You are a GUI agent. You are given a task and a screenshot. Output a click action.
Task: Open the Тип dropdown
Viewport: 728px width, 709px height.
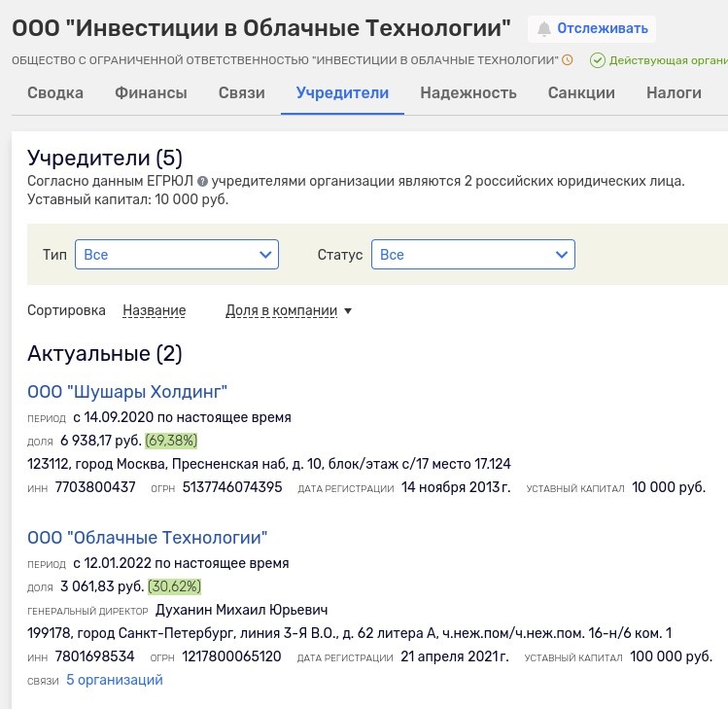pos(177,254)
